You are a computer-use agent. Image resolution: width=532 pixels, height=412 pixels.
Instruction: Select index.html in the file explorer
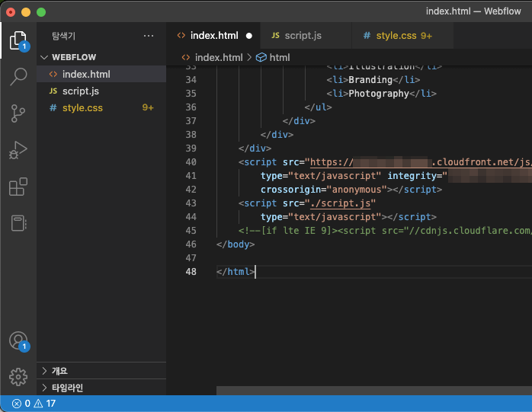click(102, 74)
